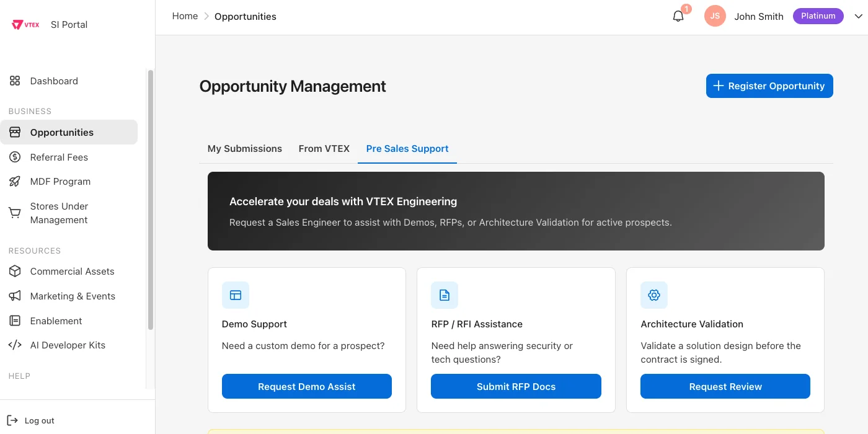The image size is (868, 434).
Task: Click the Stores Under Management cart icon
Action: click(x=15, y=213)
